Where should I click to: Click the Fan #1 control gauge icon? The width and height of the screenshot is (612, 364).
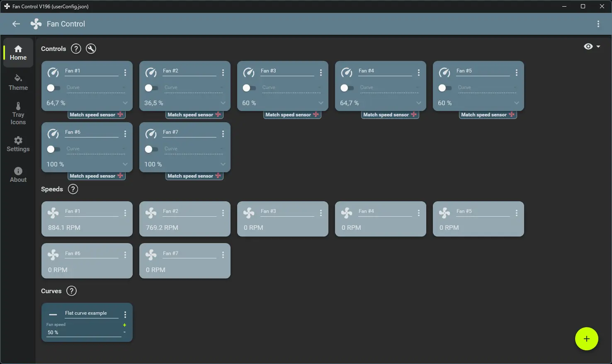53,72
